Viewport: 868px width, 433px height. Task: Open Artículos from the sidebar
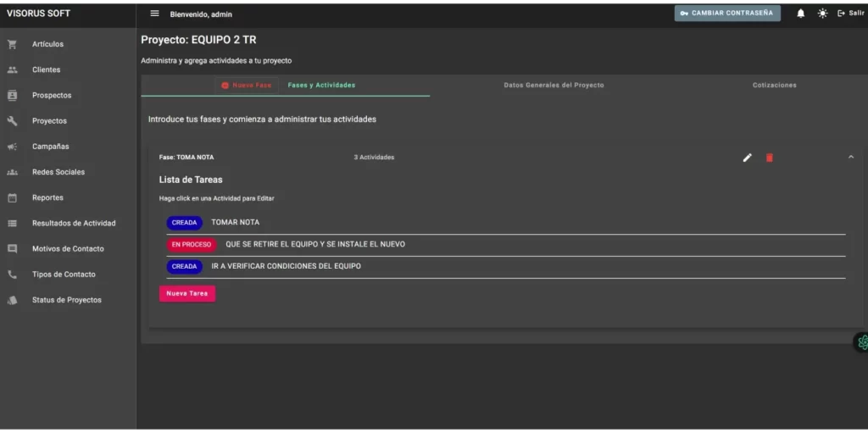(x=47, y=44)
